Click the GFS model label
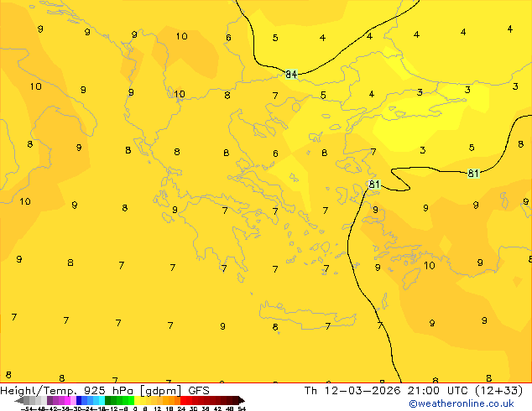 (199, 391)
